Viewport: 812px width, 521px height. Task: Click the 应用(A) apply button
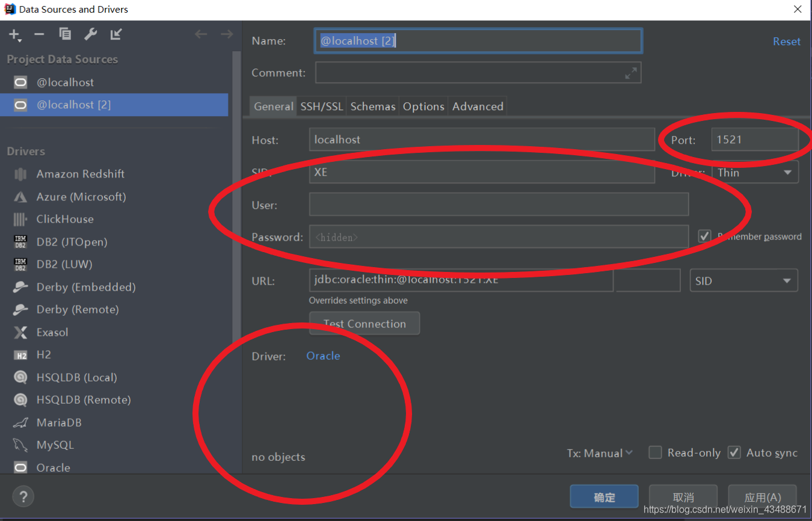(x=763, y=497)
